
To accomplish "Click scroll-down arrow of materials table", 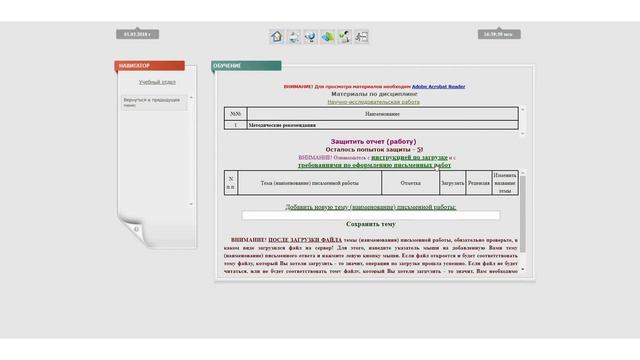I will (522, 133).
